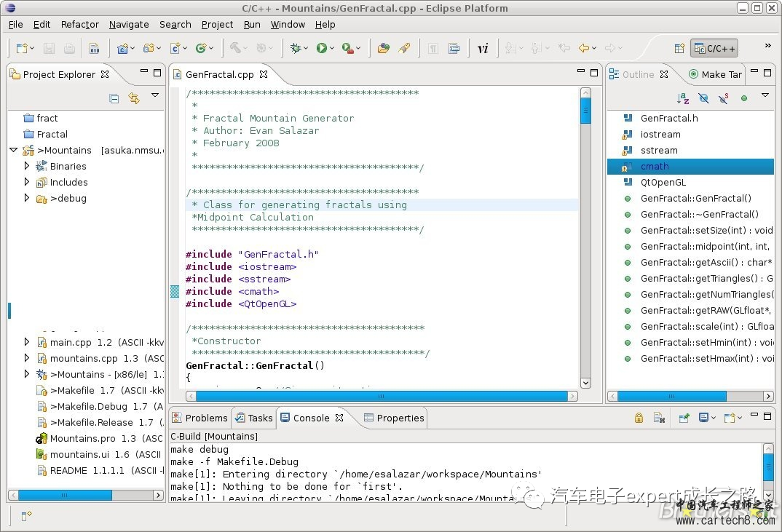Screen dimensions: 782x532
Task: Open the Project Explorer view menu
Action: tap(155, 95)
